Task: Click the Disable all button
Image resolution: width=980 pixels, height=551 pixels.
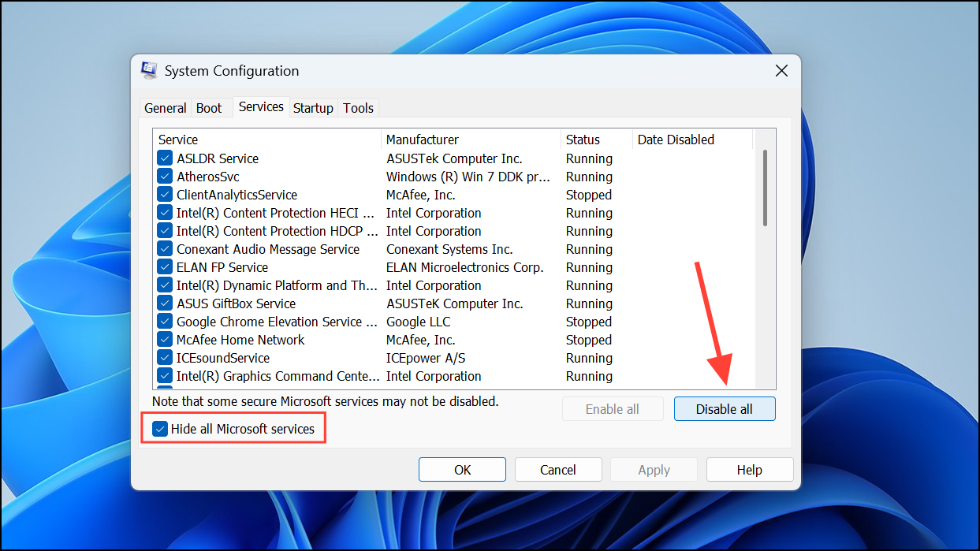Action: (x=724, y=408)
